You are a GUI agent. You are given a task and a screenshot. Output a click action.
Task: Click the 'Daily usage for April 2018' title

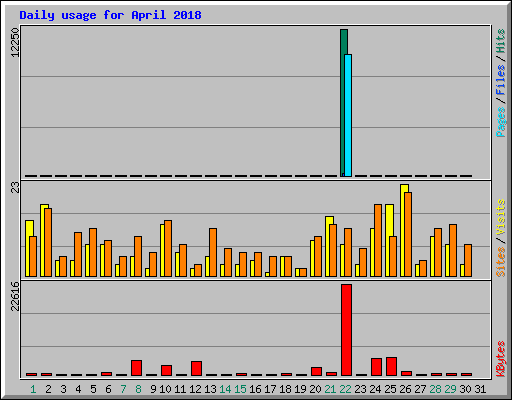tap(110, 15)
